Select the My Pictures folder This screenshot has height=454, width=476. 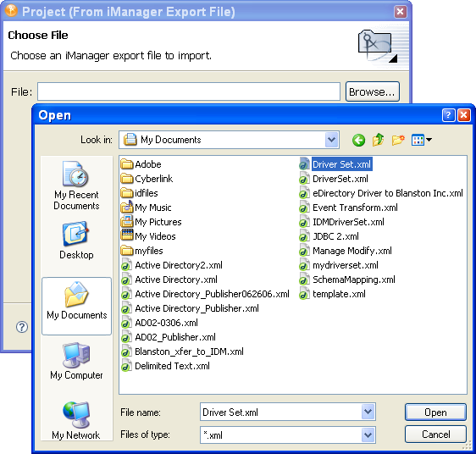(151, 222)
